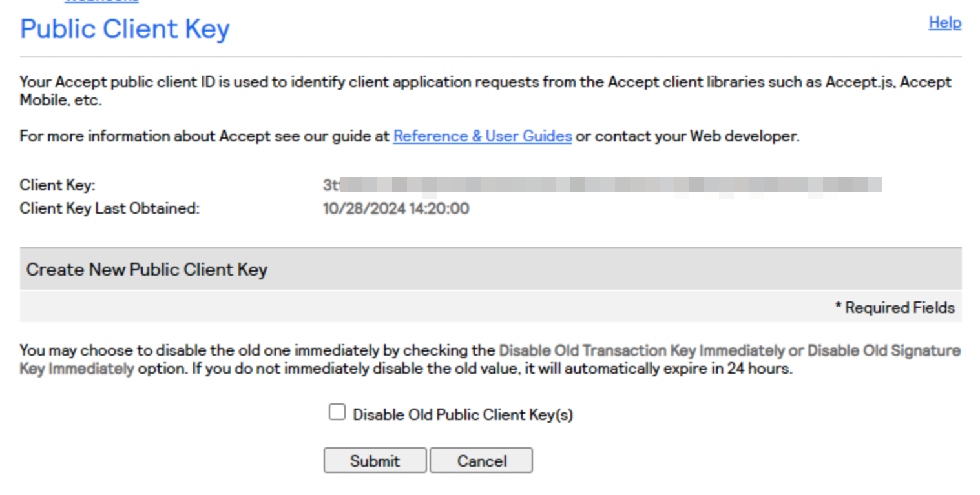Cancel the new client key creation
This screenshot has width=980, height=495.
point(481,461)
